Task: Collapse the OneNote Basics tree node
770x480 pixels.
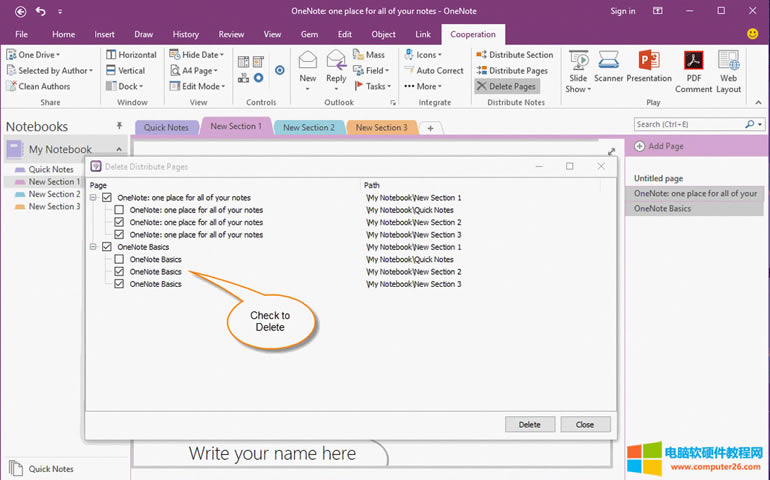Action: click(x=93, y=247)
